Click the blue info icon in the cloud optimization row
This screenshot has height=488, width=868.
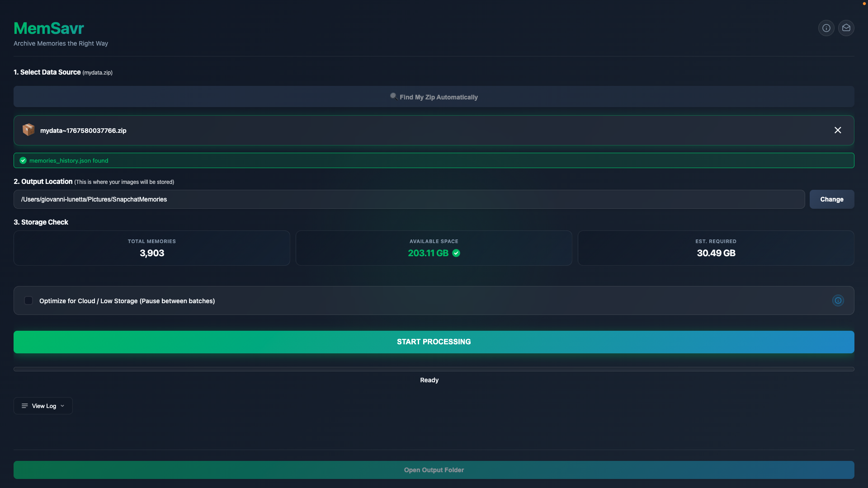click(838, 300)
